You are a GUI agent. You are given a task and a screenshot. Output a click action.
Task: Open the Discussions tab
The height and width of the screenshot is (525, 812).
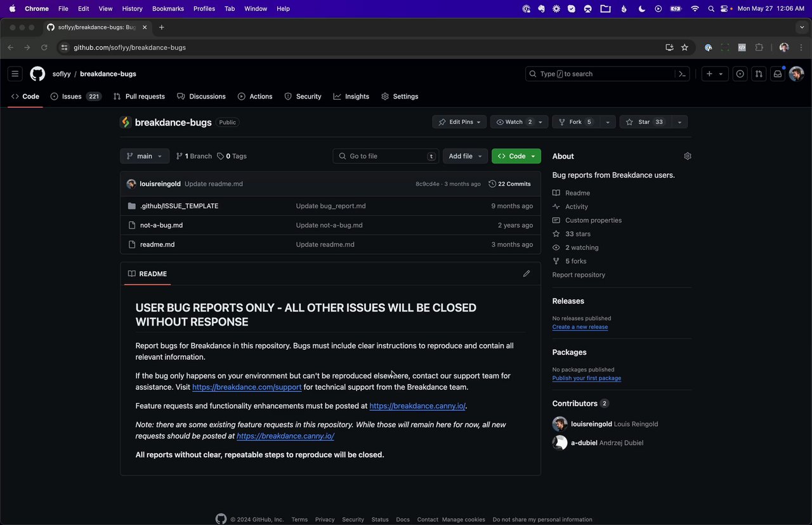[x=201, y=96]
